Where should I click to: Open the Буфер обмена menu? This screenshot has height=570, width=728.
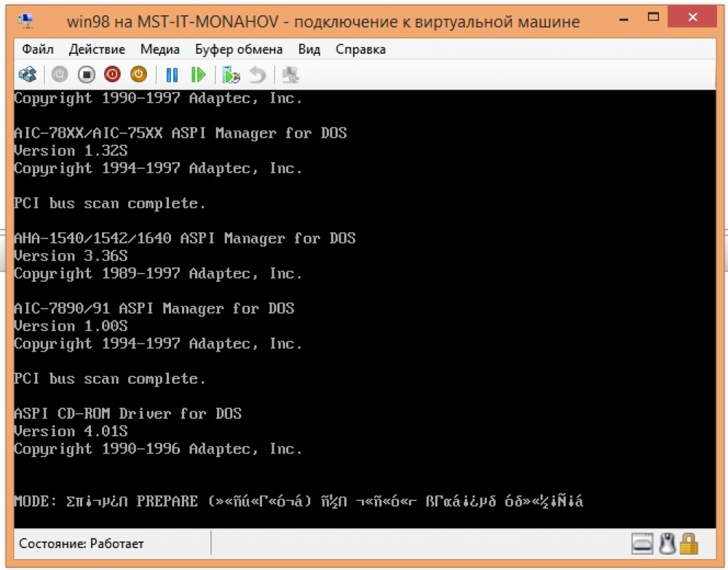pos(239,50)
